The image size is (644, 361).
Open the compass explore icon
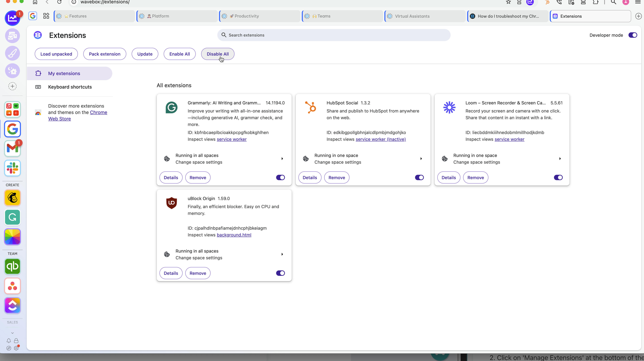(9, 348)
